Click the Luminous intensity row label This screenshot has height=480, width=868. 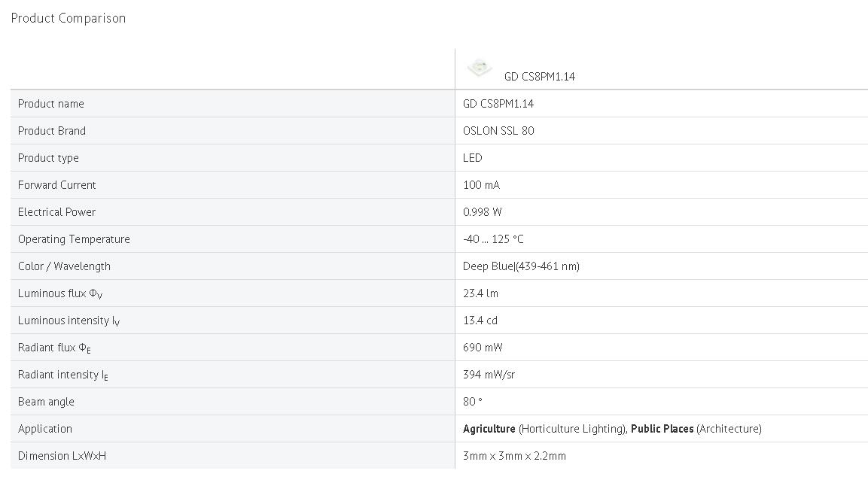point(69,321)
